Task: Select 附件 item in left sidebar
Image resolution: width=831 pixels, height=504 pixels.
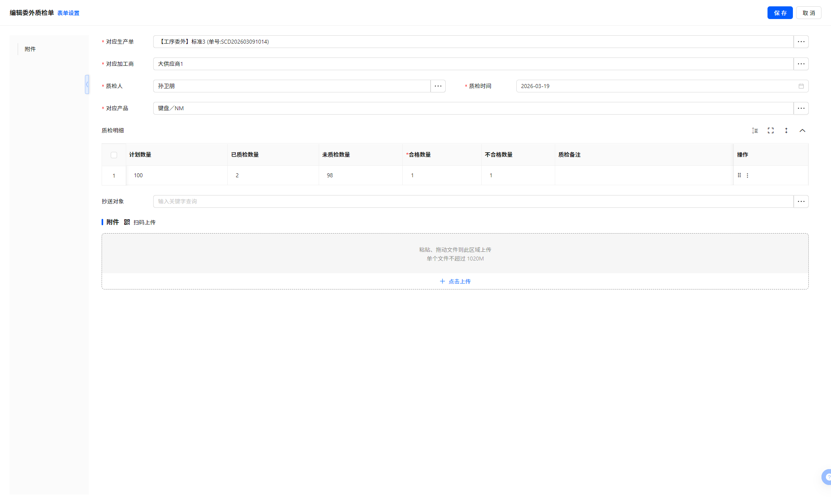Action: point(30,49)
